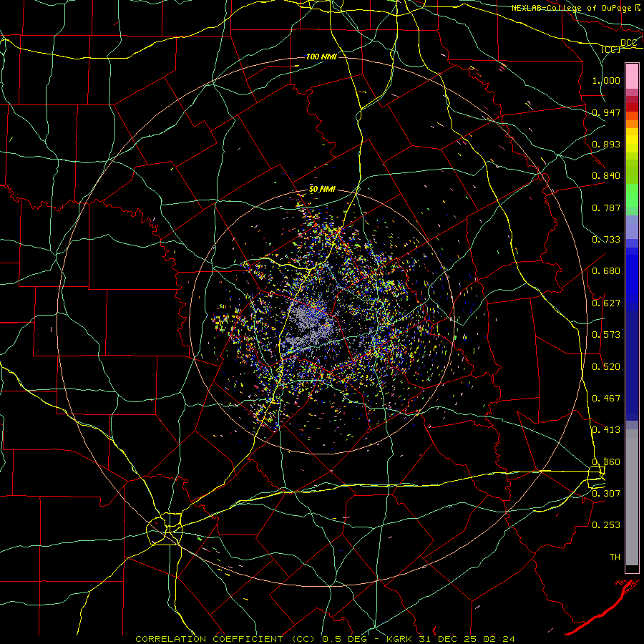The height and width of the screenshot is (644, 644).
Task: Click the 0.413 scale value
Action: tap(606, 430)
